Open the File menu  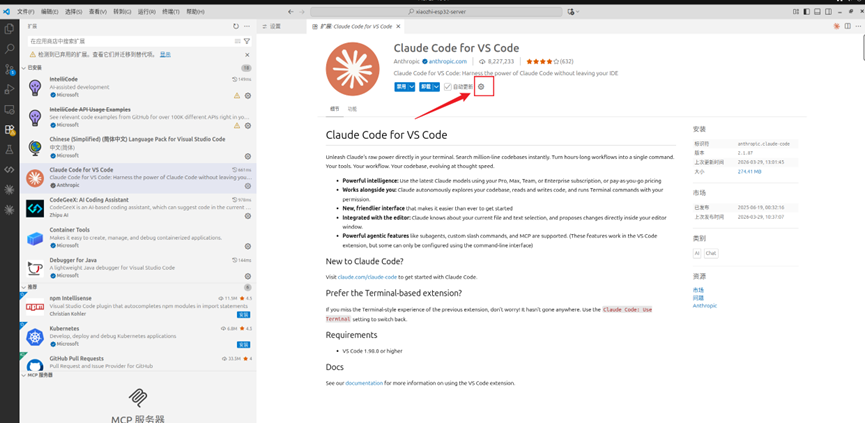[25, 12]
